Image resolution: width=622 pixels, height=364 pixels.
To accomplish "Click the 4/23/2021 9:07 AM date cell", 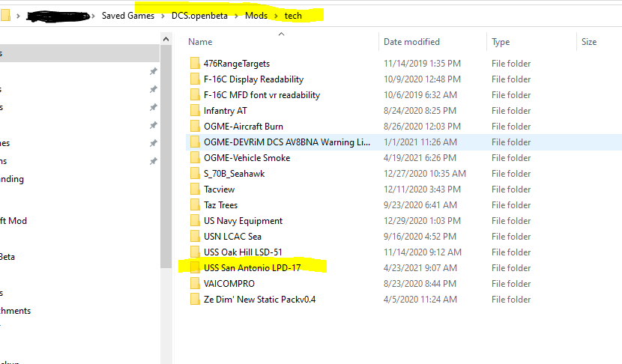I will [420, 268].
